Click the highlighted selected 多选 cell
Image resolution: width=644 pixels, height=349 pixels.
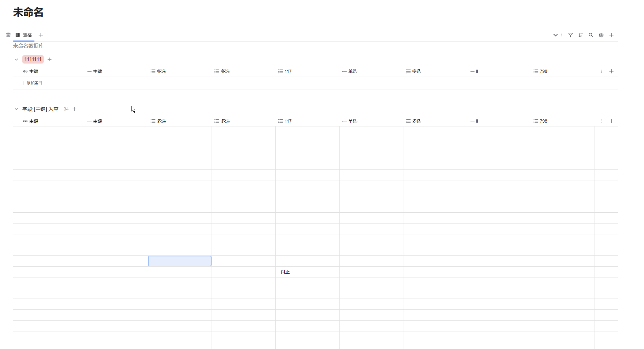point(180,261)
